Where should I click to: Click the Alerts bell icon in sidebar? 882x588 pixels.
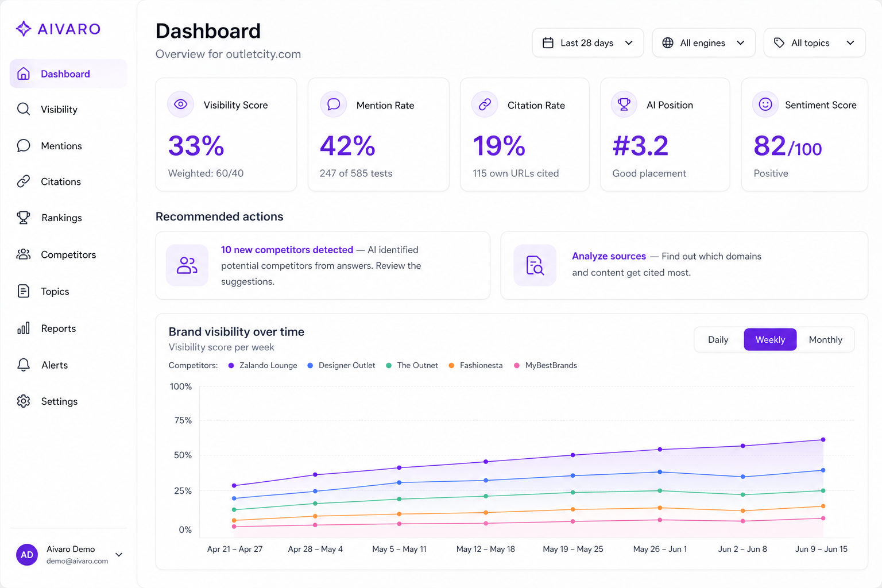tap(24, 365)
